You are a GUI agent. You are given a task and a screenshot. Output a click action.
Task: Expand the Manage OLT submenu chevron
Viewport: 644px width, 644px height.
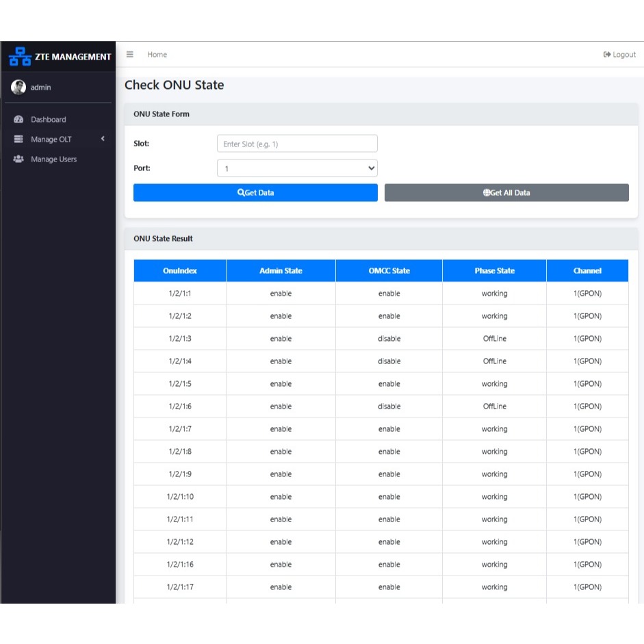[x=103, y=139]
